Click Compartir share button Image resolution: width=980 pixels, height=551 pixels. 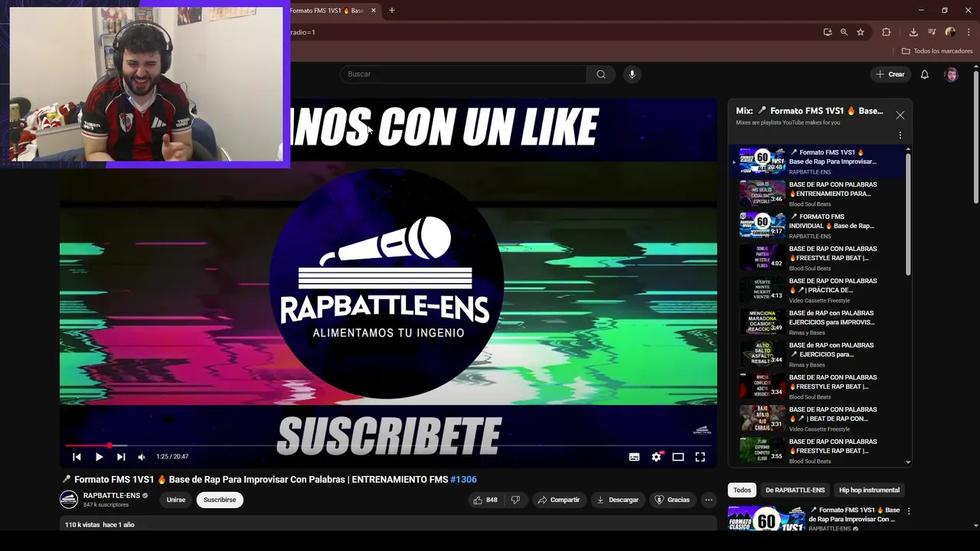[558, 500]
